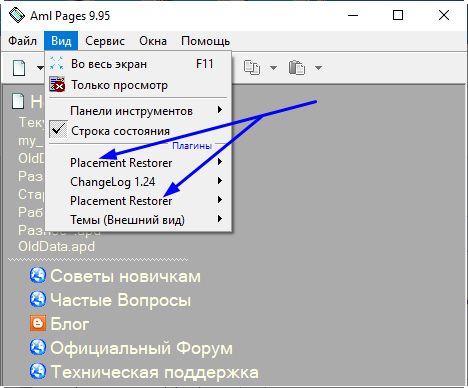The width and height of the screenshot is (468, 388).
Task: Click the copy toolbar icon
Action: [x=252, y=68]
